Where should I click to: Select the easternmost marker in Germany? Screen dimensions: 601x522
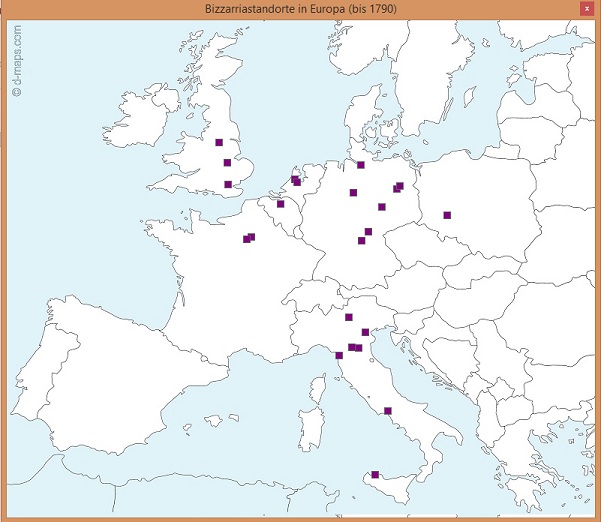tap(400, 185)
